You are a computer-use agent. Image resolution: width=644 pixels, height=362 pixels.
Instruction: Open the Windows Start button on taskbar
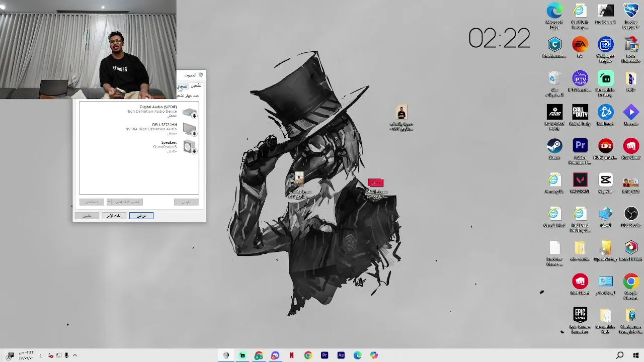coord(636,355)
